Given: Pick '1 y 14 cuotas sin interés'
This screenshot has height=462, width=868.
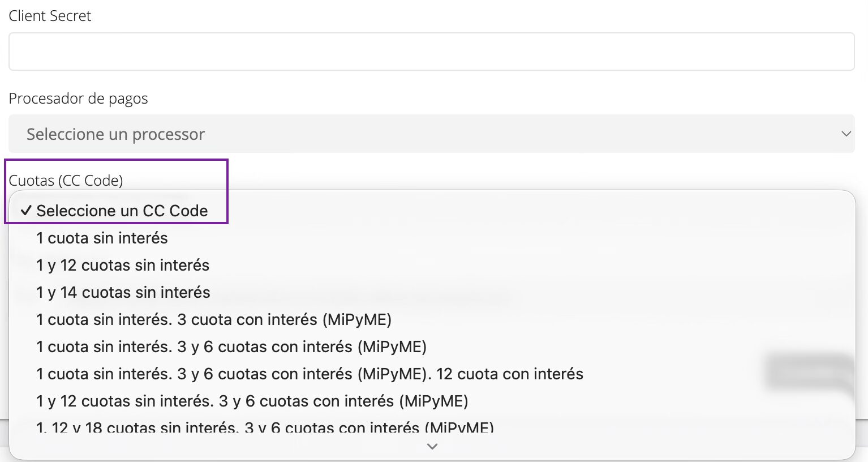Looking at the screenshot, I should (x=432, y=292).
